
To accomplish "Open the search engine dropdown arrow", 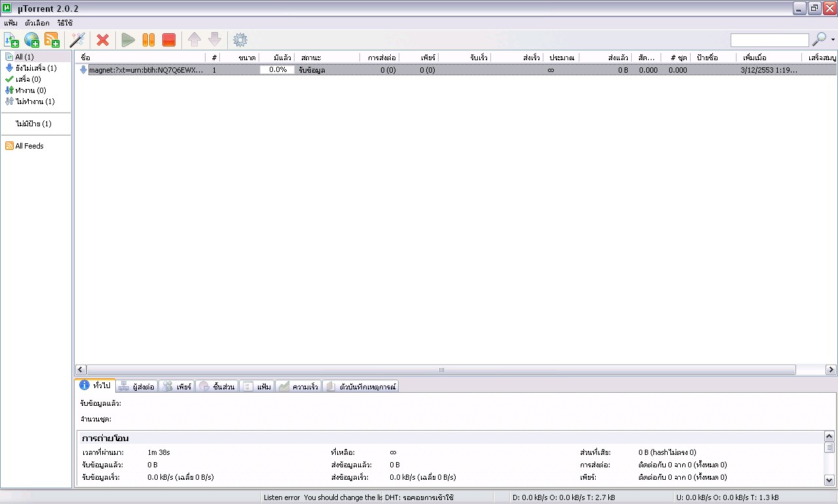I will tap(833, 40).
